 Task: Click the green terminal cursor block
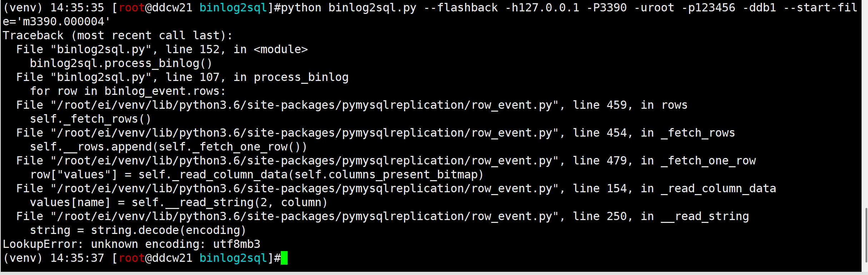point(284,258)
